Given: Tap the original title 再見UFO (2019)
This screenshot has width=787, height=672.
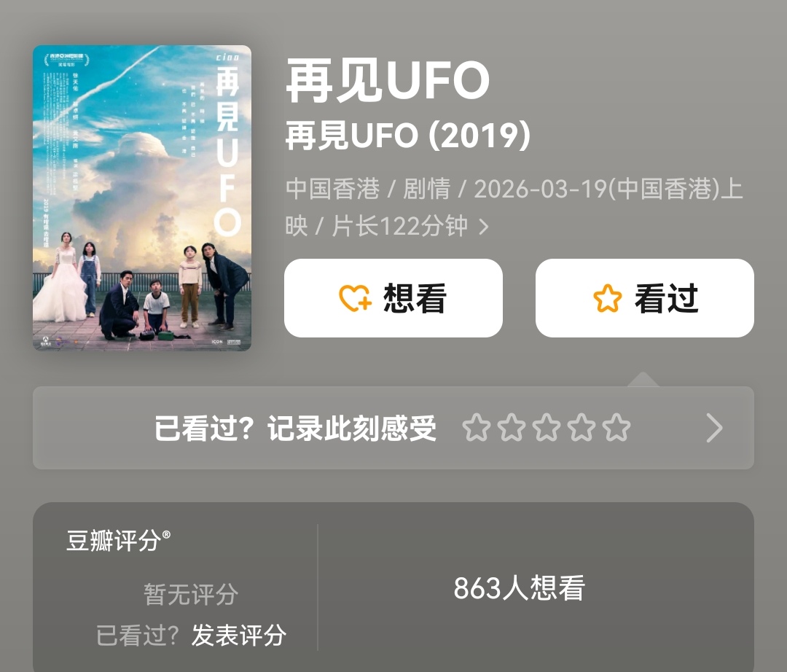Looking at the screenshot, I should tap(407, 136).
